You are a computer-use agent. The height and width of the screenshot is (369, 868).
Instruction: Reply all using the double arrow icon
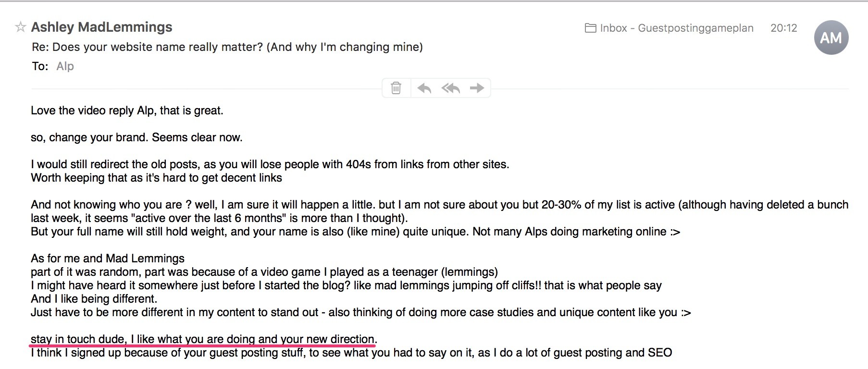tap(451, 88)
